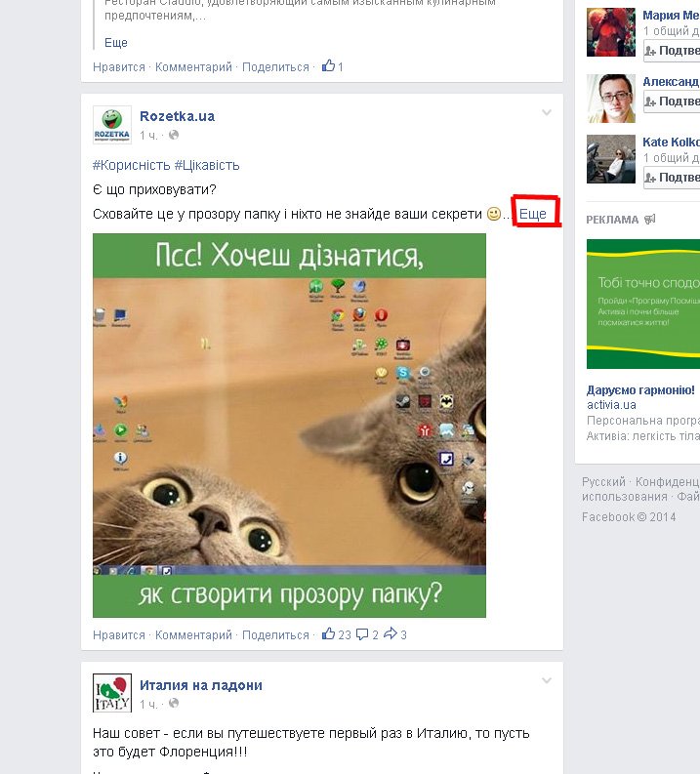Open Александ's profile name link
The image size is (700, 774).
tap(671, 81)
